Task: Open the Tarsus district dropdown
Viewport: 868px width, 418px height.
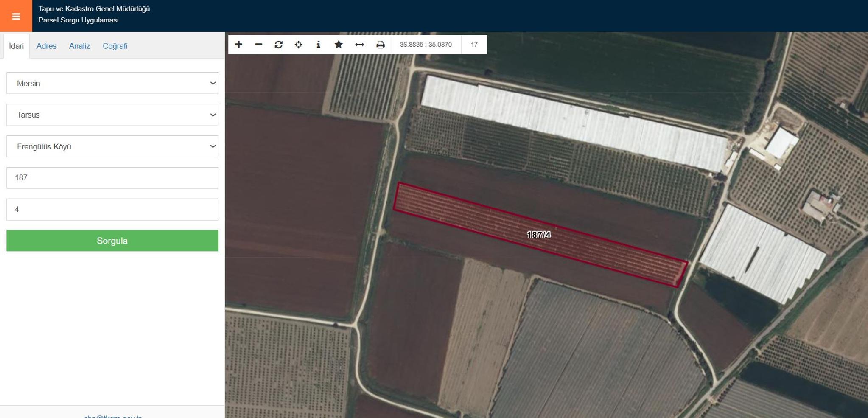Action: tap(112, 115)
